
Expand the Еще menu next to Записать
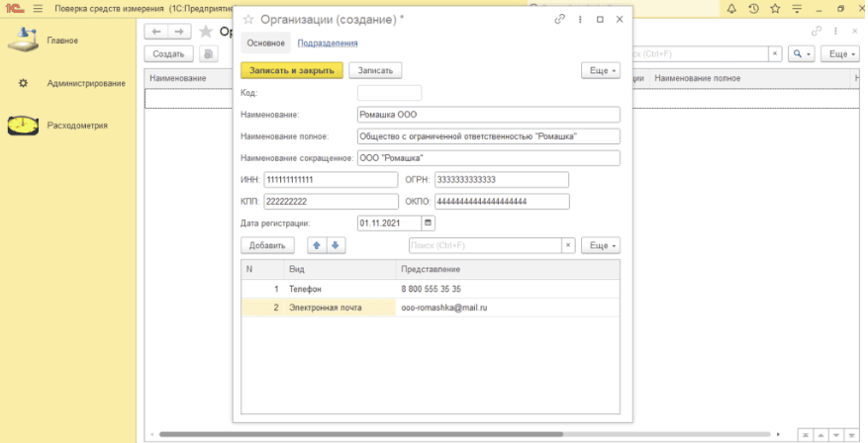(600, 71)
